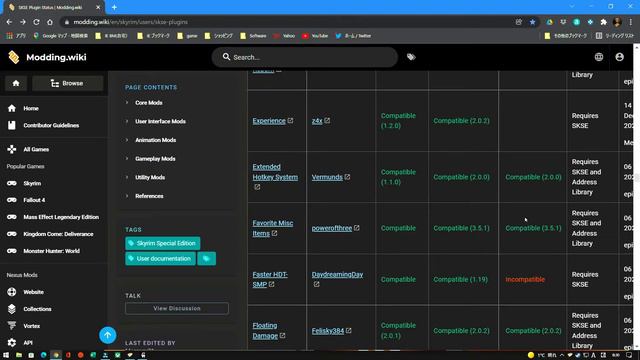Open Mass Effect Legendary Edition

[x=61, y=217]
